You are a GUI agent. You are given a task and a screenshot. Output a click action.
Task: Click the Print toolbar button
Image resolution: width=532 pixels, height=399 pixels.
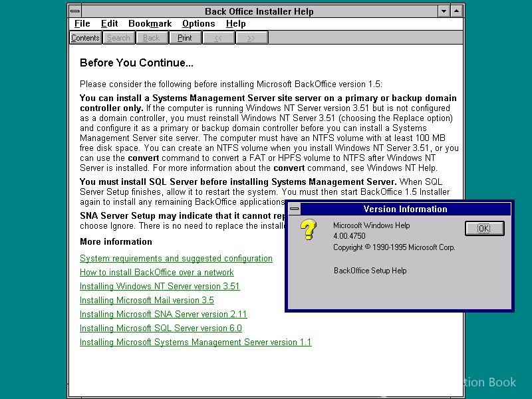[x=185, y=38]
